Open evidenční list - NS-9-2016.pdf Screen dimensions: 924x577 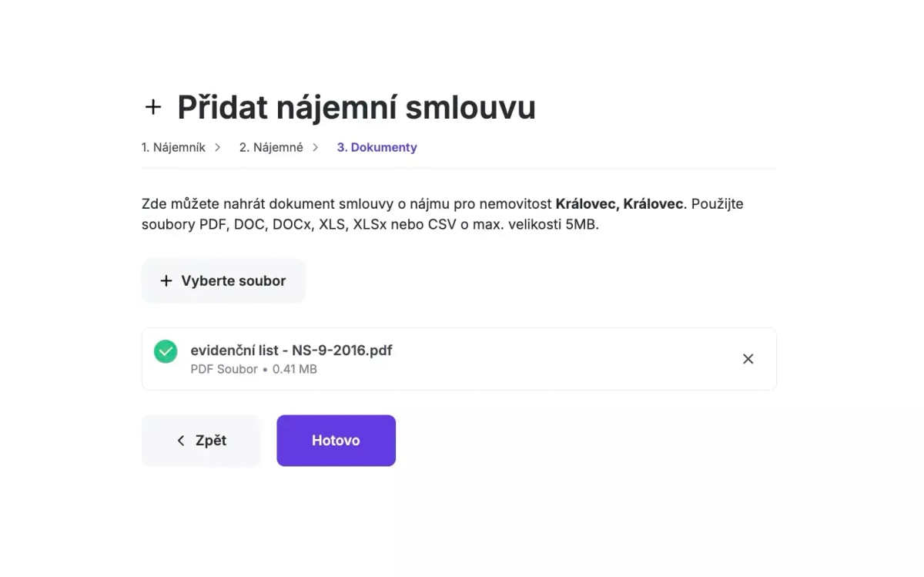tap(291, 350)
